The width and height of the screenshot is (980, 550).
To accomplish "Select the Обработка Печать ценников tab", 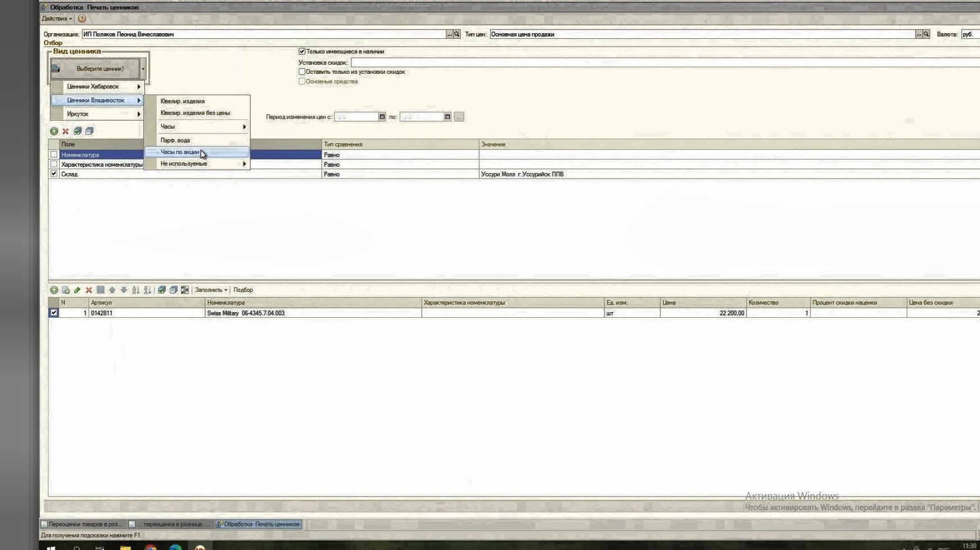I will click(x=258, y=525).
